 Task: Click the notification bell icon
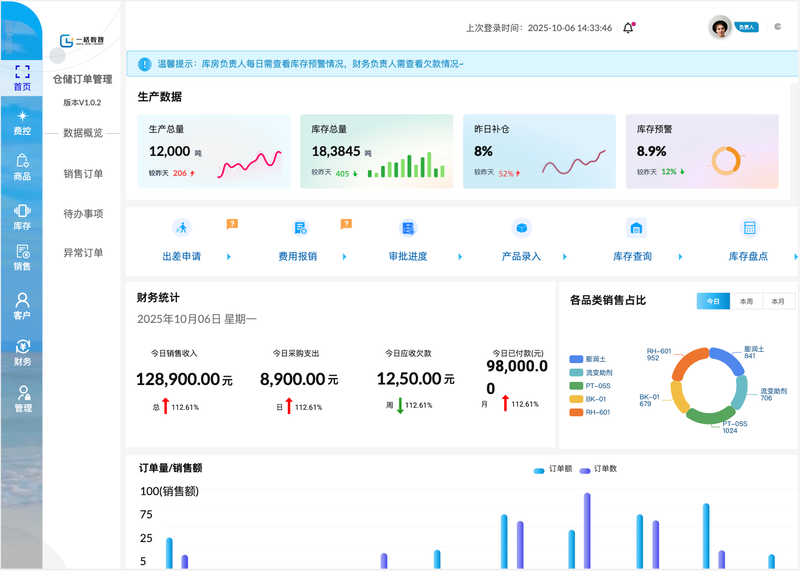point(628,28)
